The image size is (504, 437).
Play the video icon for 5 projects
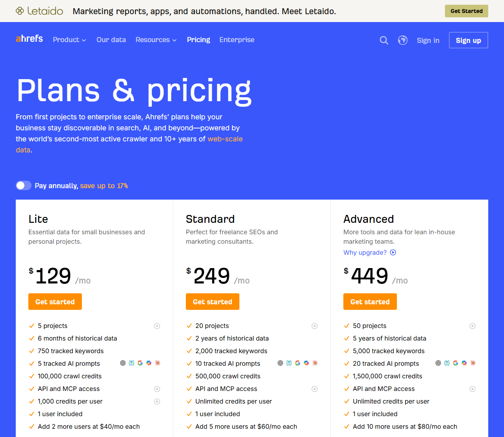(x=157, y=326)
